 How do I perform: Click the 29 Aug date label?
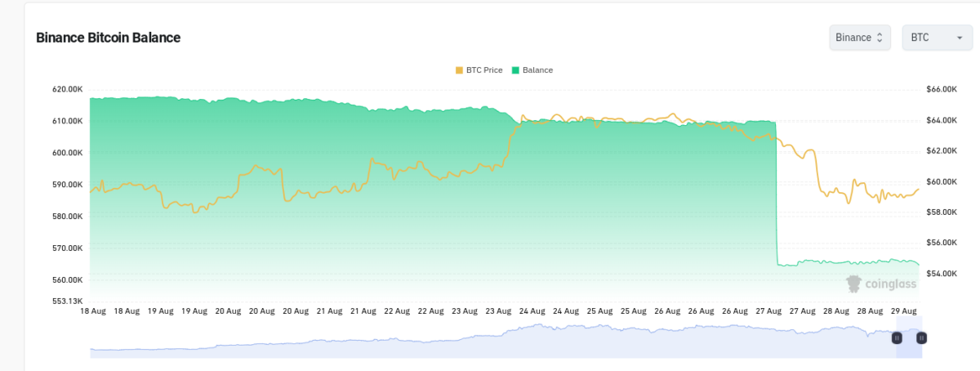coord(905,311)
